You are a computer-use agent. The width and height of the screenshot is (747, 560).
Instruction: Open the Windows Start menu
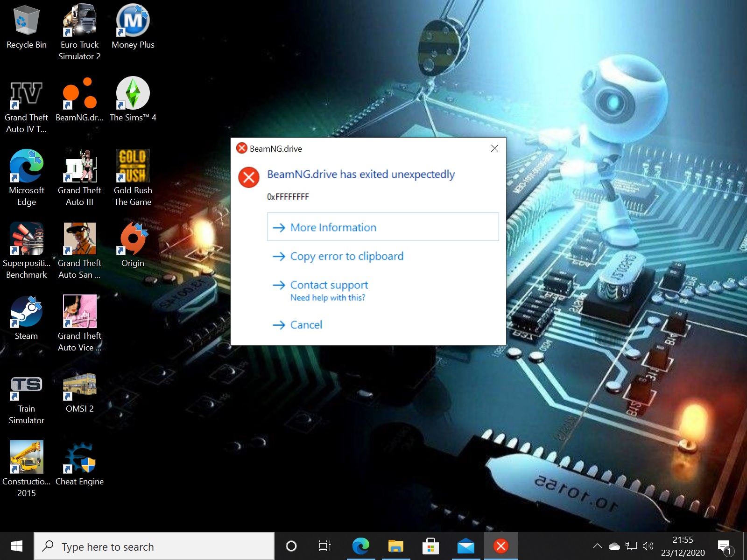[x=17, y=546]
